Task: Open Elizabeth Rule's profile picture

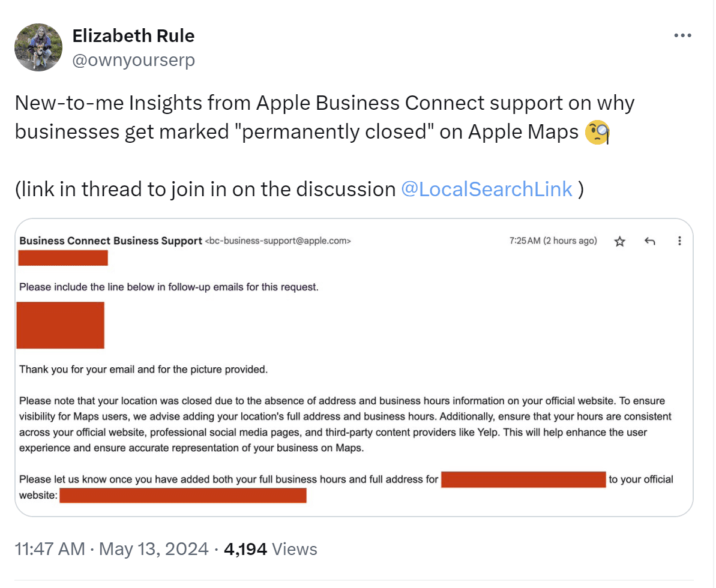Action: (38, 47)
